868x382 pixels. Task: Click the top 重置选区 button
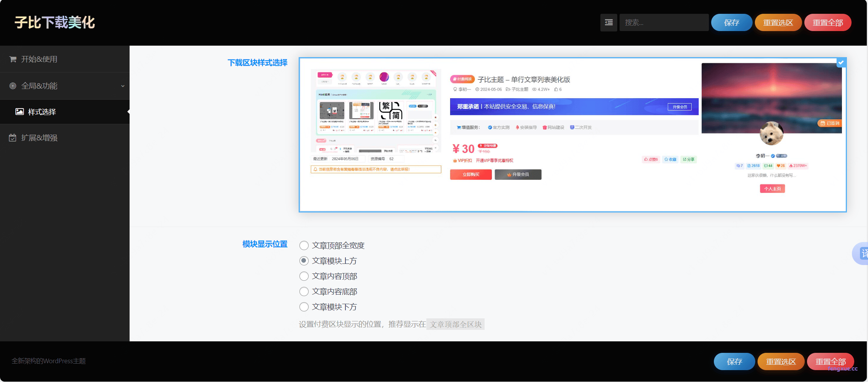778,23
